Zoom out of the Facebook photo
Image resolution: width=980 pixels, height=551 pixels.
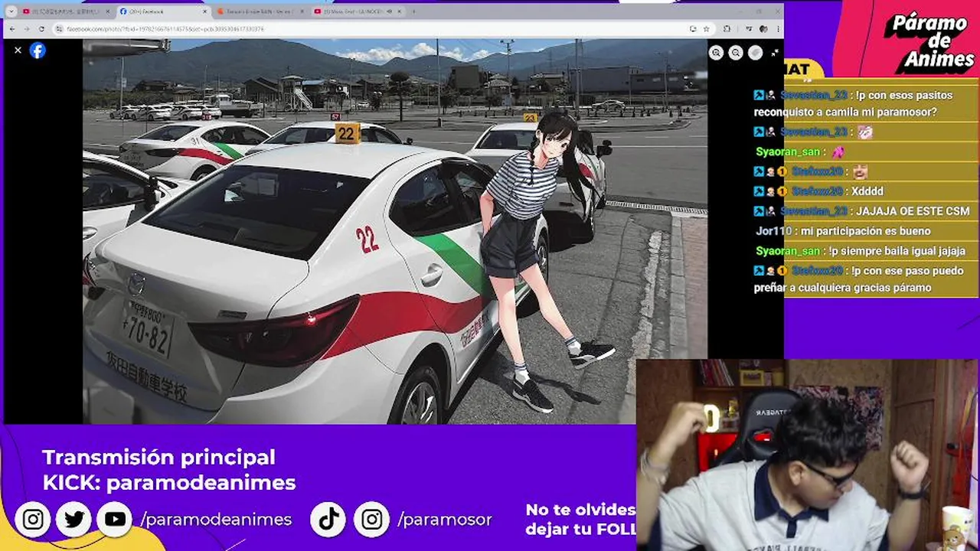tap(736, 53)
